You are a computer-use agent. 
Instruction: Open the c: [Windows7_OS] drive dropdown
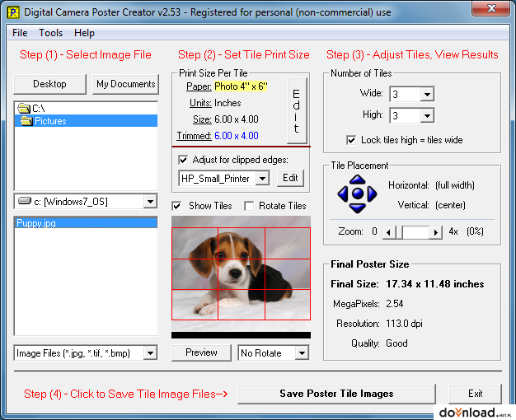pyautogui.click(x=150, y=201)
